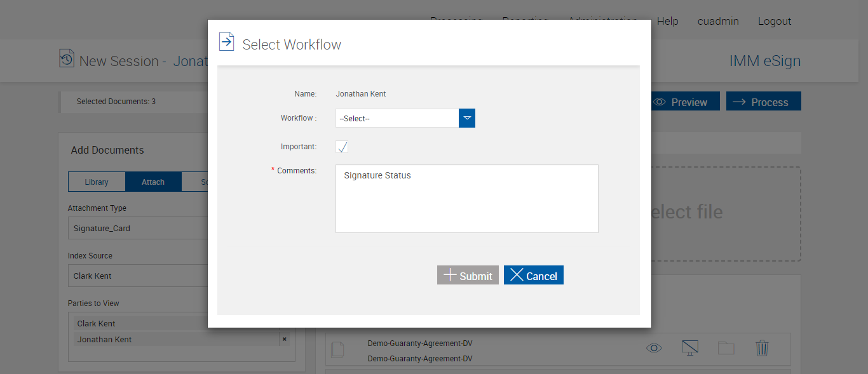Cancel the Select Workflow dialog
Screen dimensions: 868x374
pyautogui.click(x=534, y=275)
